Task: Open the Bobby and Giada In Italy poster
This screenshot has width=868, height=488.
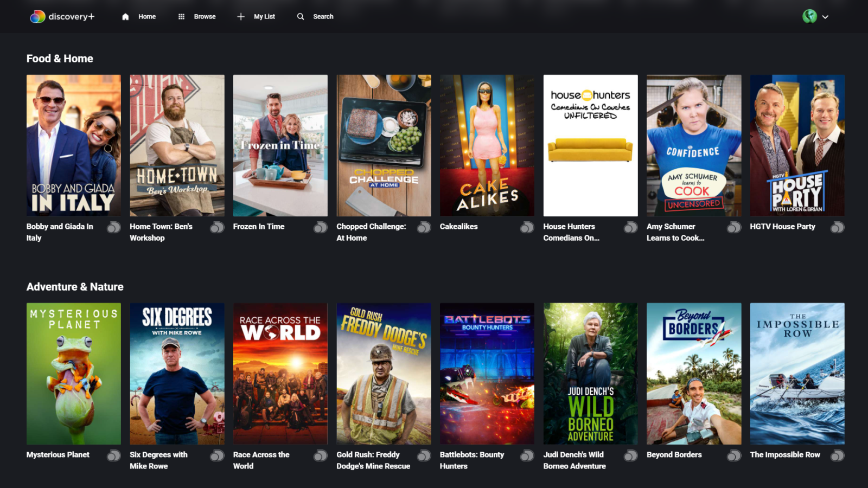Action: pyautogui.click(x=74, y=145)
